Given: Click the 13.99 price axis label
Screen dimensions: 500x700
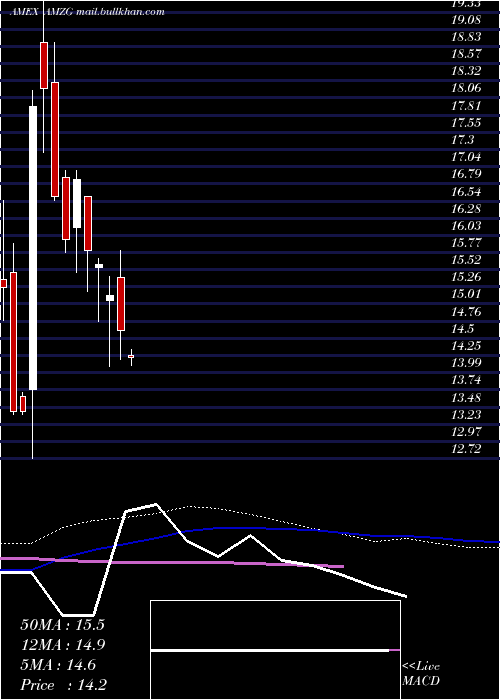Looking at the screenshot, I should point(466,363).
